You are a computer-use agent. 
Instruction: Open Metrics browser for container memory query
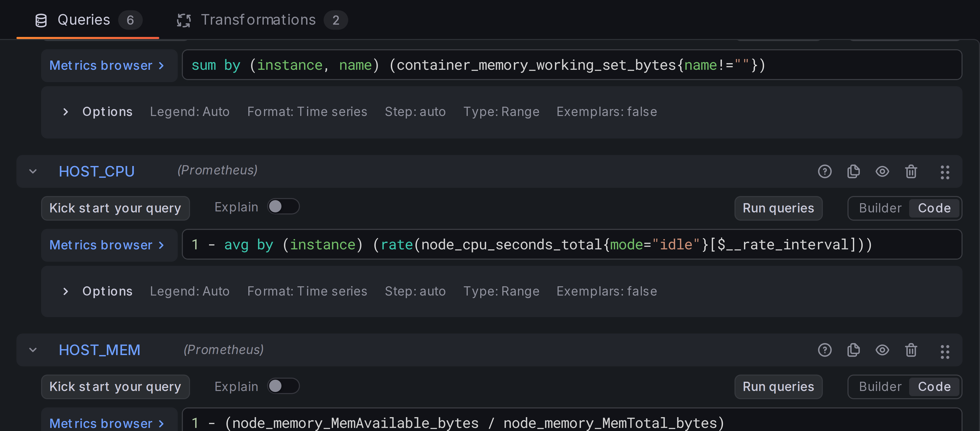pyautogui.click(x=109, y=65)
